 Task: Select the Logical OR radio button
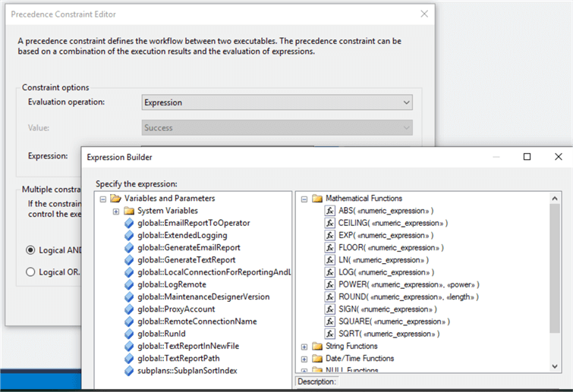click(31, 272)
